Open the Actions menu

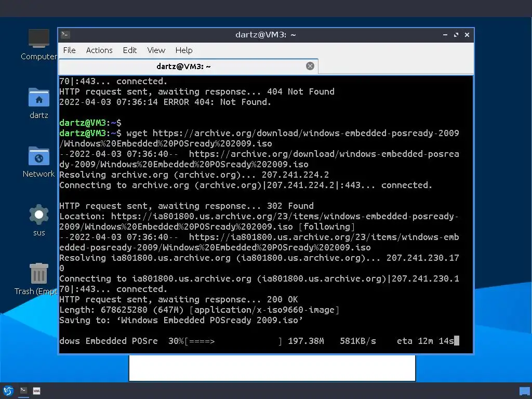99,50
